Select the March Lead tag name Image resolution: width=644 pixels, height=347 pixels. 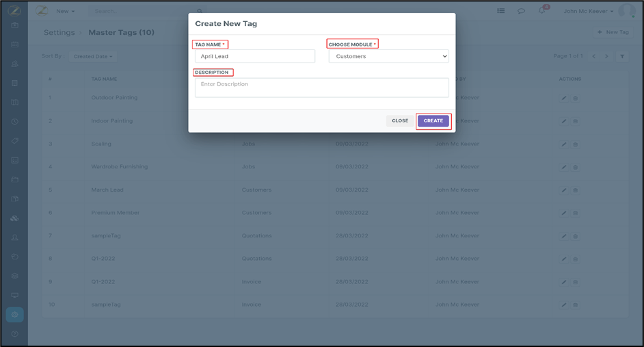pyautogui.click(x=107, y=190)
